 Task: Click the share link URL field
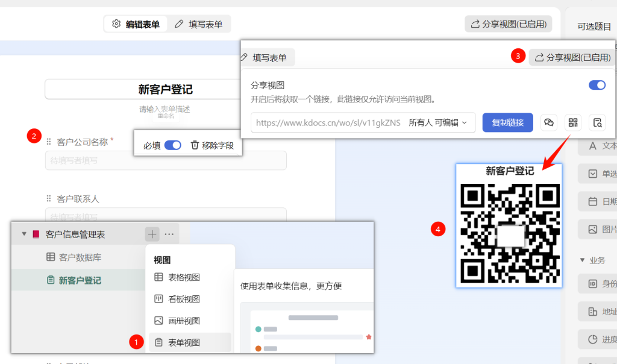328,123
